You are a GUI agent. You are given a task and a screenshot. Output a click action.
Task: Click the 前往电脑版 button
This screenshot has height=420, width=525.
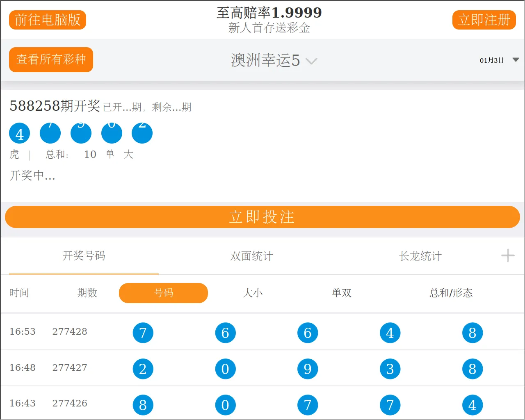pyautogui.click(x=48, y=20)
